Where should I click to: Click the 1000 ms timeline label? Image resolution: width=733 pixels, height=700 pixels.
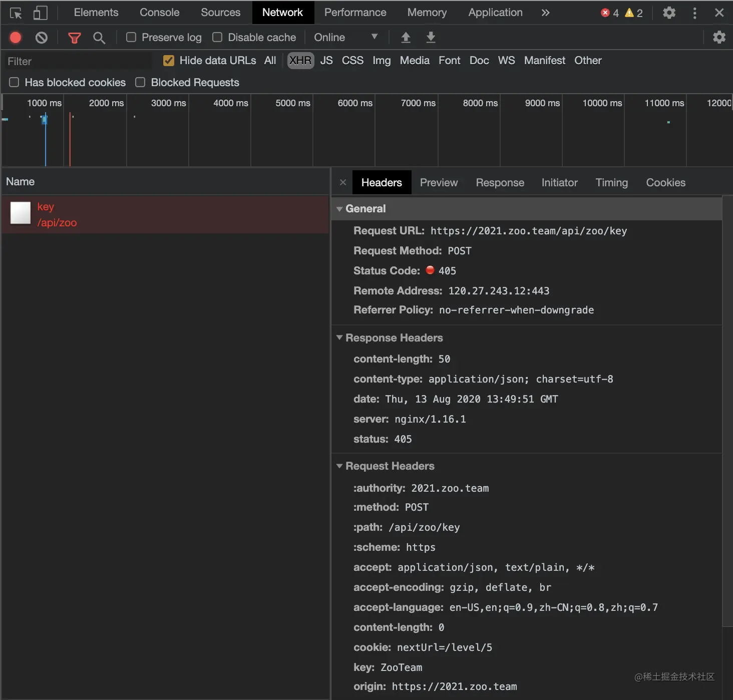tap(45, 103)
